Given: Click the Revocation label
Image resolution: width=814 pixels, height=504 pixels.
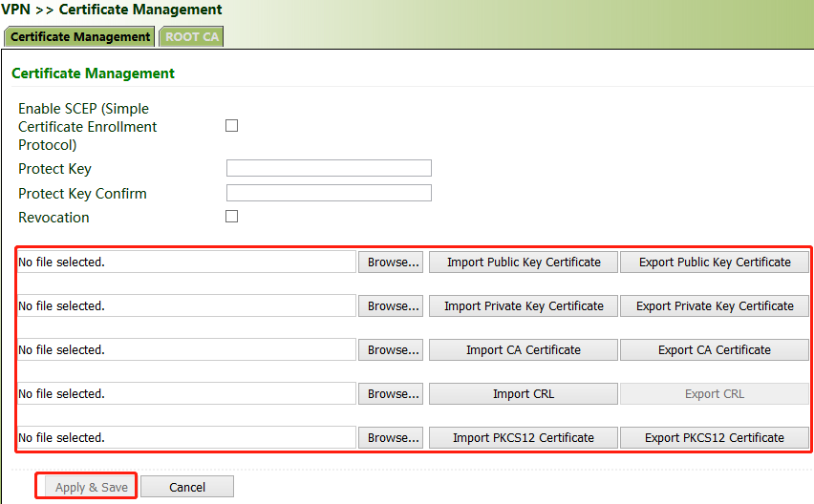Looking at the screenshot, I should click(x=54, y=218).
